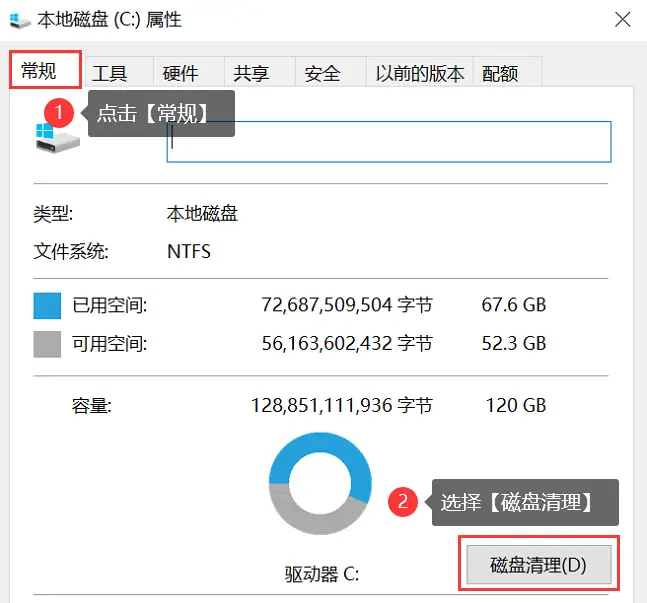Click the 本地磁盘 (C:) 属性 window title
This screenshot has height=603, width=647.
pos(109,19)
